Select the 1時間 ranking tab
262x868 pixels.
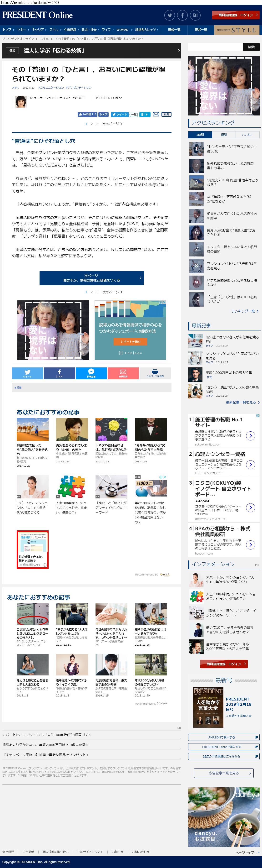[x=200, y=134]
